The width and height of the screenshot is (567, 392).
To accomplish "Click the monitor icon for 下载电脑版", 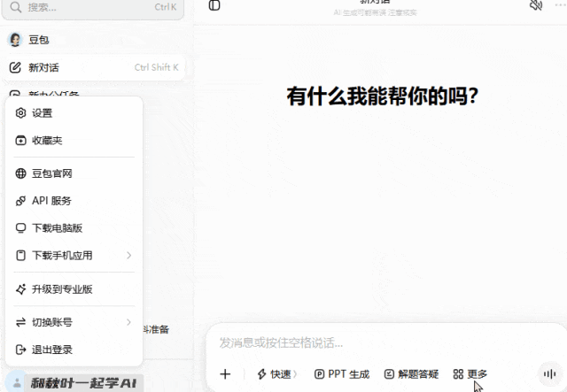I will click(21, 228).
